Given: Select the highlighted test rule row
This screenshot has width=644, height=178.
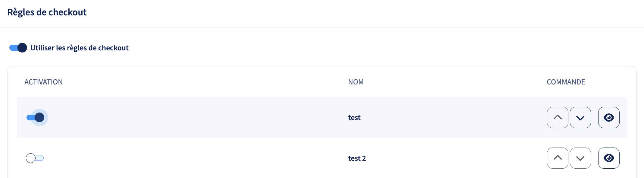Looking at the screenshot, I should pos(322,117).
